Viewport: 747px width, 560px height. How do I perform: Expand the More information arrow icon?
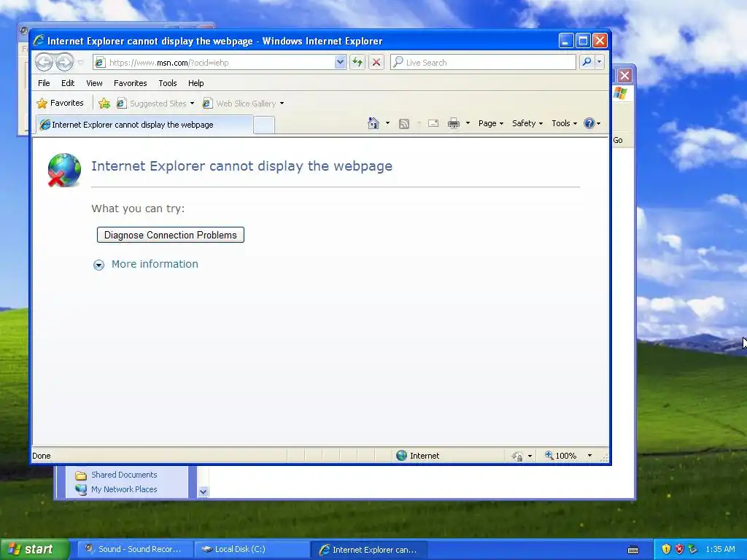[x=98, y=265]
